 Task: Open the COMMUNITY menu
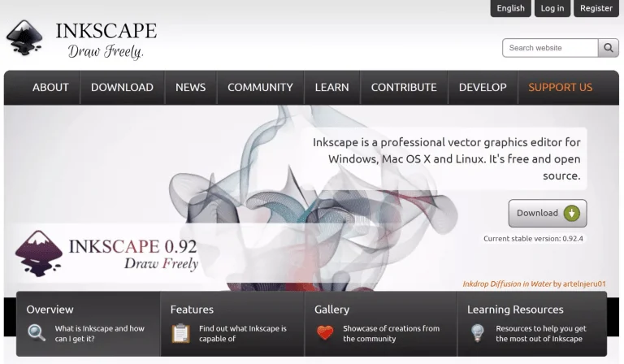pyautogui.click(x=260, y=88)
